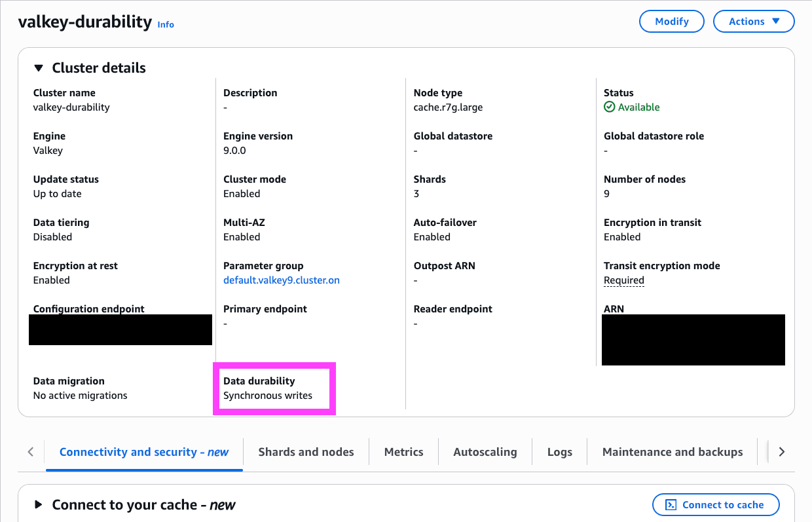Click the Reader endpoint label
The width and height of the screenshot is (812, 522).
pos(453,309)
